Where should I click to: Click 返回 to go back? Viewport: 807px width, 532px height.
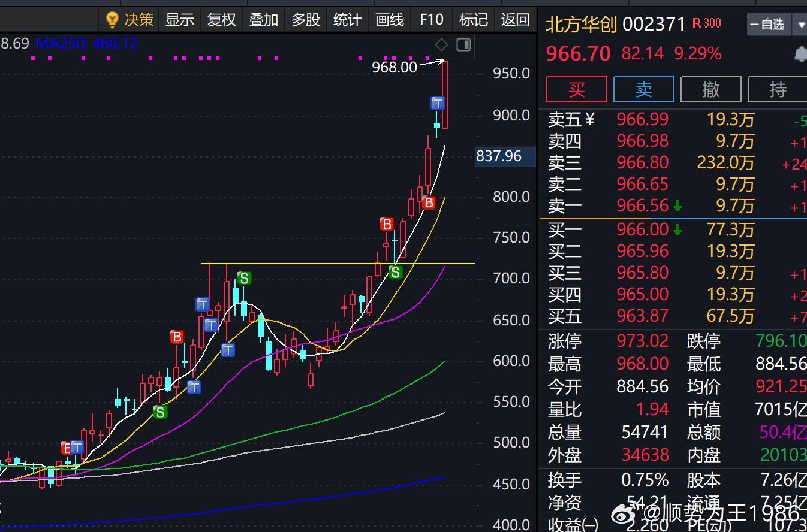tap(516, 20)
